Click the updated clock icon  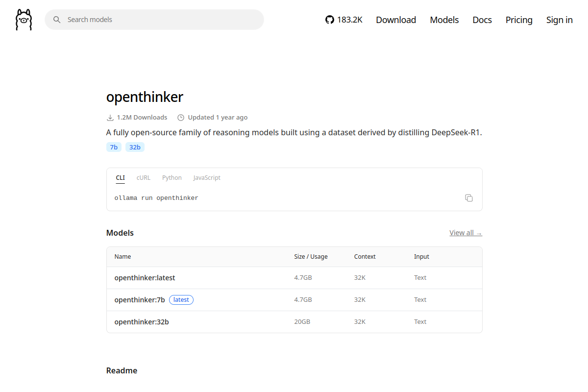(x=181, y=118)
